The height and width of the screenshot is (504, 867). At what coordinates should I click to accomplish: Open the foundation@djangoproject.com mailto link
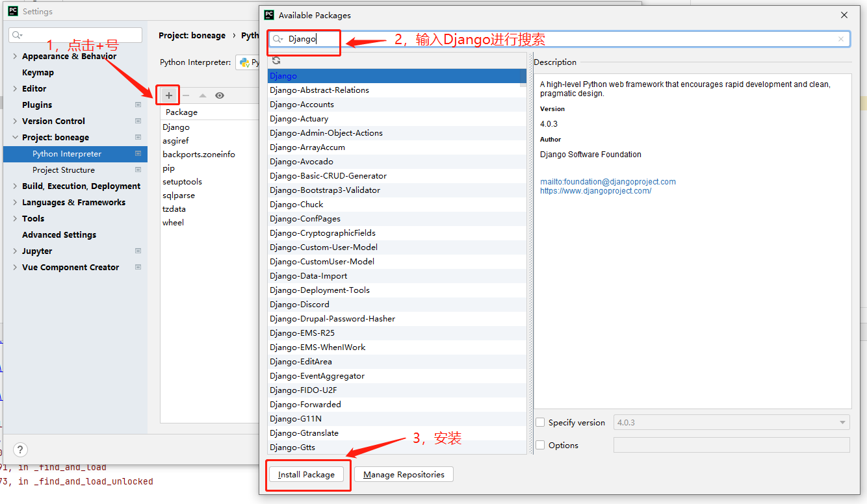(608, 182)
